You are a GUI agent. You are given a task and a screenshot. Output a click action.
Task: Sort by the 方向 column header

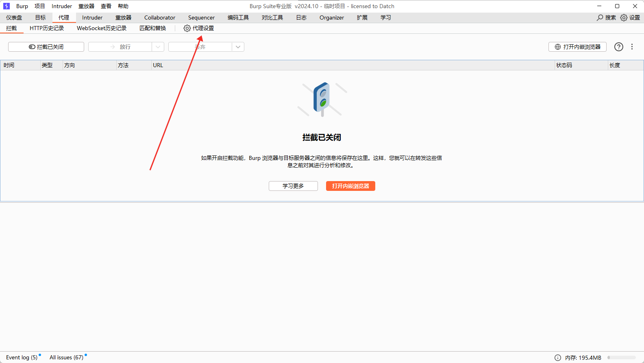89,65
